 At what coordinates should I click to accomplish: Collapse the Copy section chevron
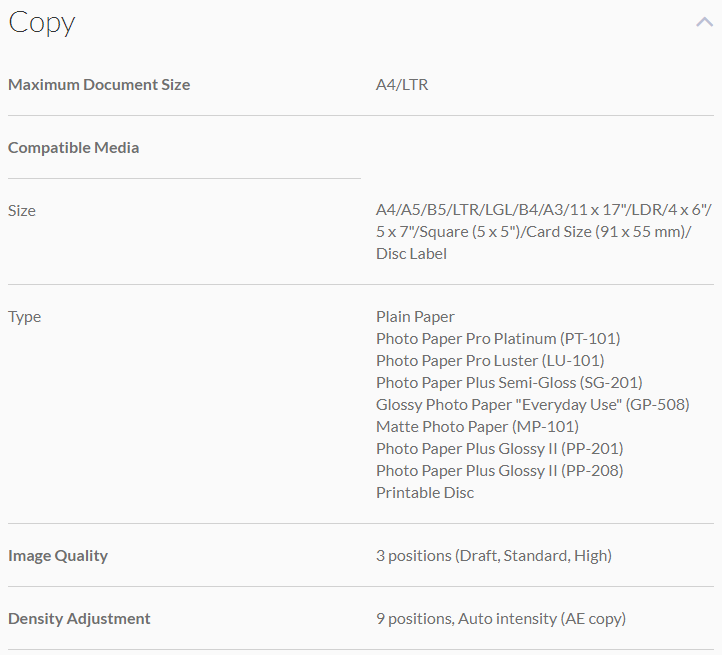tap(704, 22)
